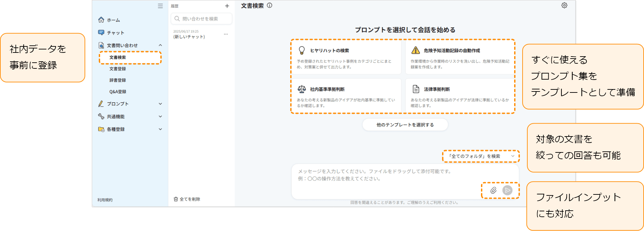Screen dimensions: 644x231
Task: Click the 問い合わせを検索 search field
Action: [x=202, y=19]
